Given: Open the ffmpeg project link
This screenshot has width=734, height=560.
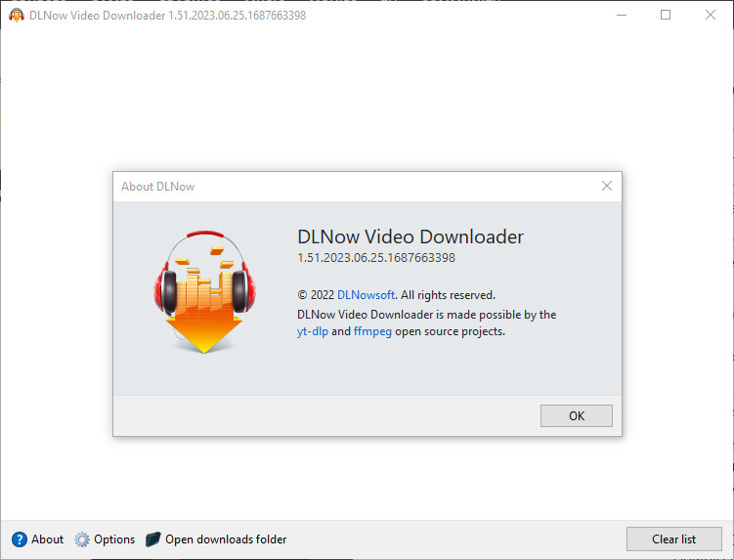Looking at the screenshot, I should click(372, 331).
